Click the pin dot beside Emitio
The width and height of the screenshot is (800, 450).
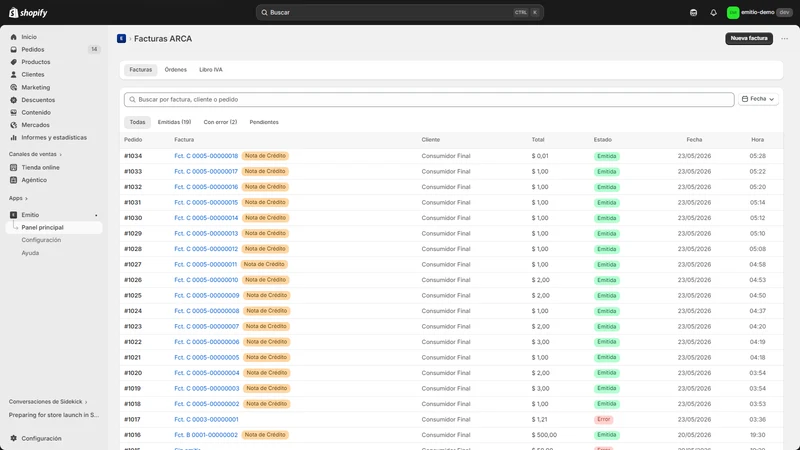(x=96, y=215)
